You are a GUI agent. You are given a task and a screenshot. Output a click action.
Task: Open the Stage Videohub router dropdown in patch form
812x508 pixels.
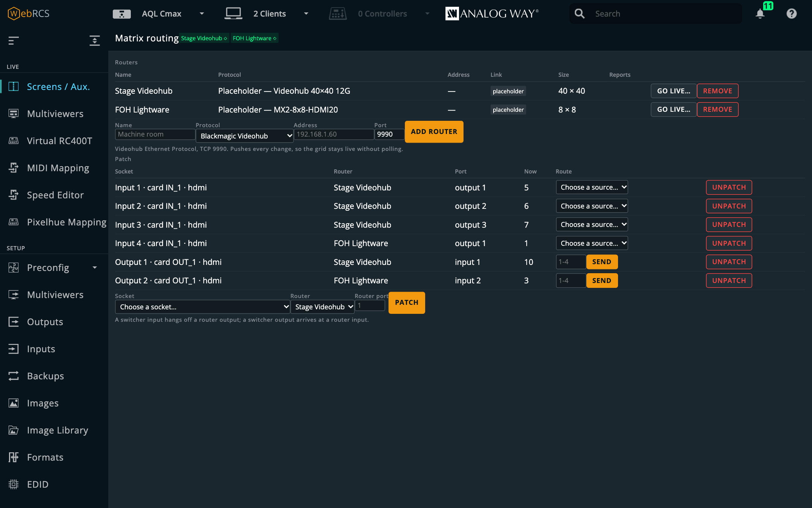(323, 307)
